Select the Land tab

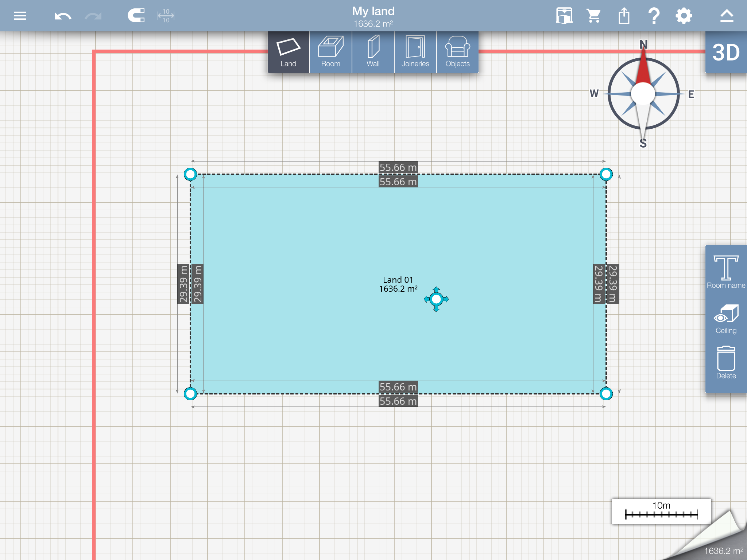pyautogui.click(x=288, y=52)
